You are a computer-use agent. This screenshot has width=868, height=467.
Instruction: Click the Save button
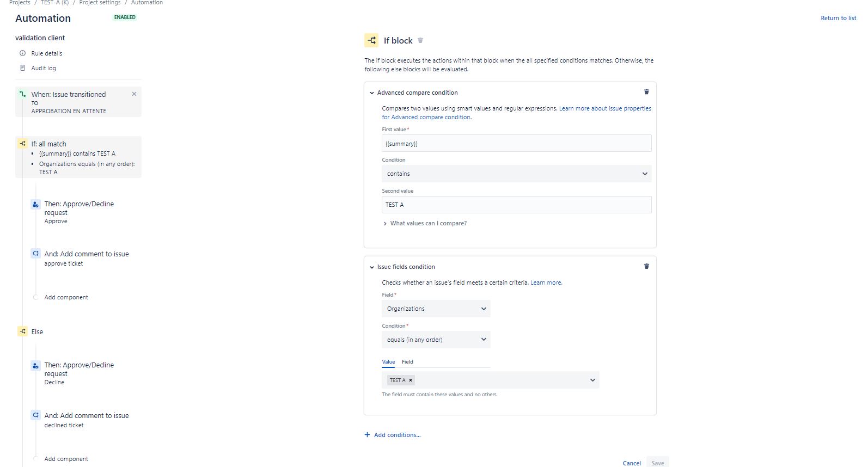[658, 463]
